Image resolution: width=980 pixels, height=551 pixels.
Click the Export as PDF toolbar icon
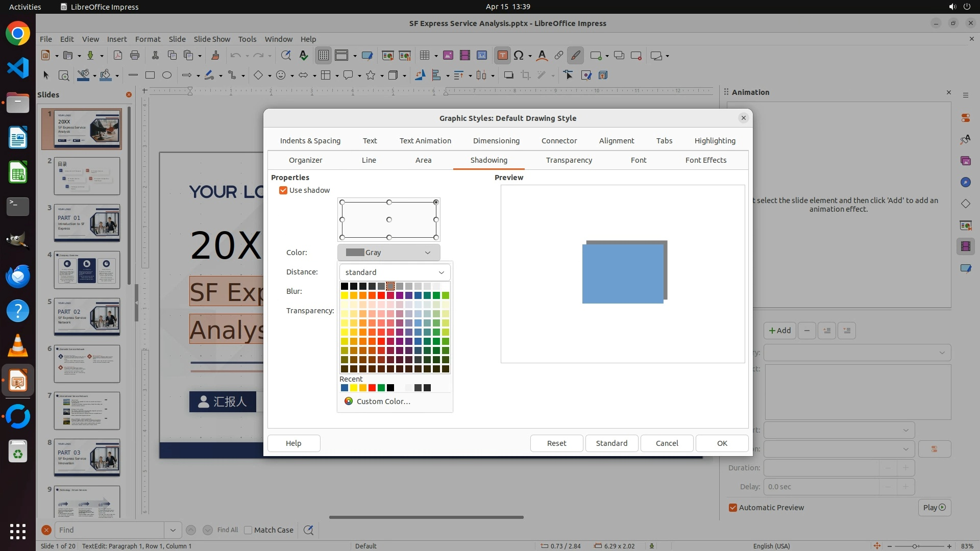pyautogui.click(x=118, y=56)
